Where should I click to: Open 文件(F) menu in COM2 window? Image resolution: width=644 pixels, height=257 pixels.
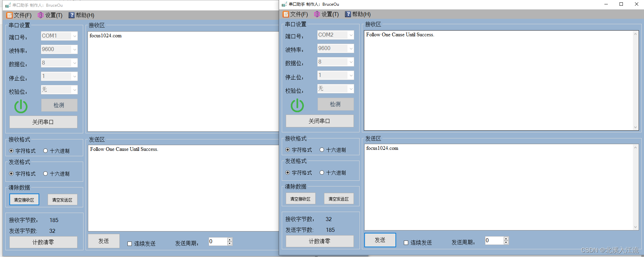tap(296, 14)
